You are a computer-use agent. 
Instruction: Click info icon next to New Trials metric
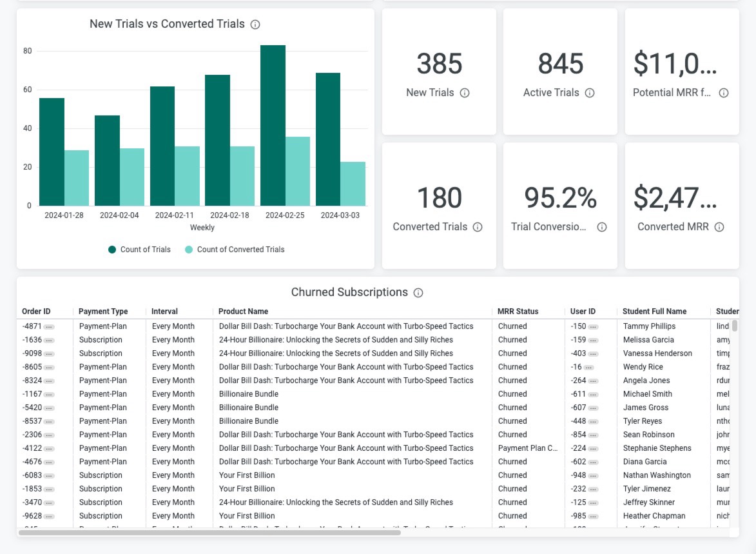tap(464, 93)
